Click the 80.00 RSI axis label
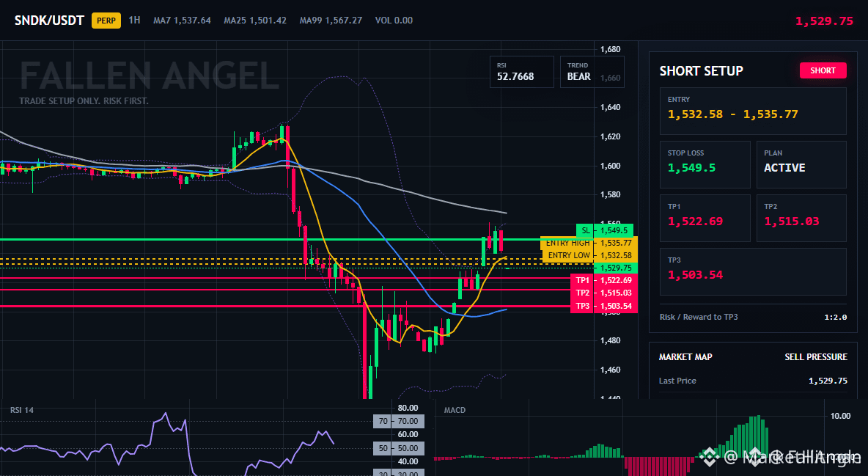Image resolution: width=868 pixels, height=476 pixels. 408,408
